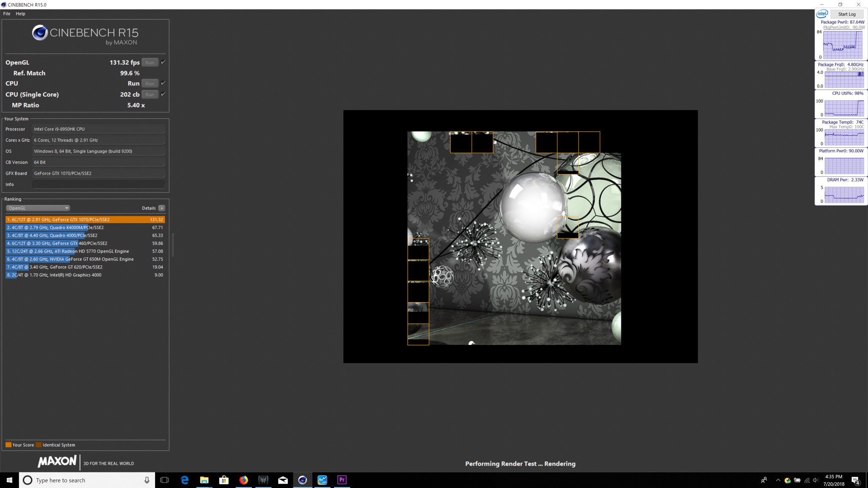Open the Windows Start menu

9,480
